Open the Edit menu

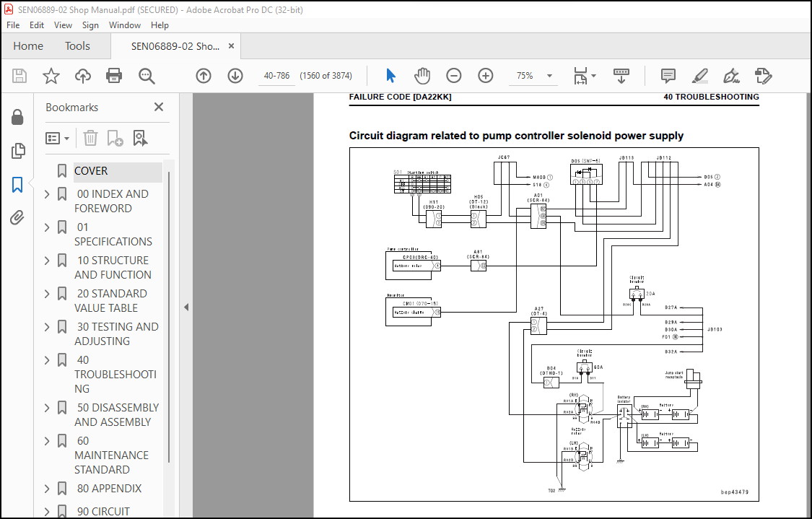36,25
